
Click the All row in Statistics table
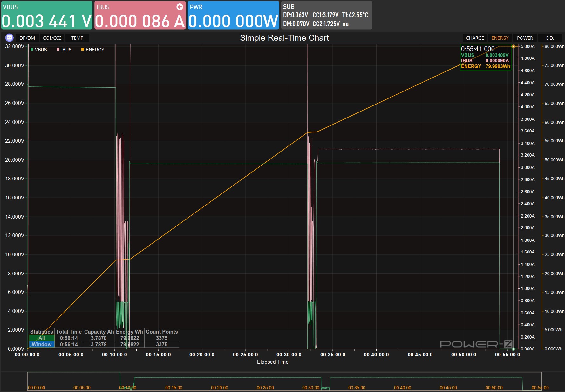click(x=104, y=338)
